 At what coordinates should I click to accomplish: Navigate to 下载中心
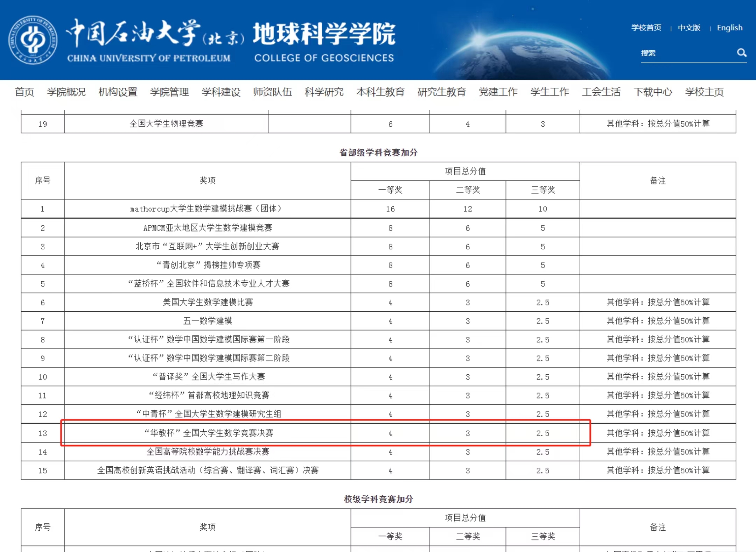click(653, 92)
